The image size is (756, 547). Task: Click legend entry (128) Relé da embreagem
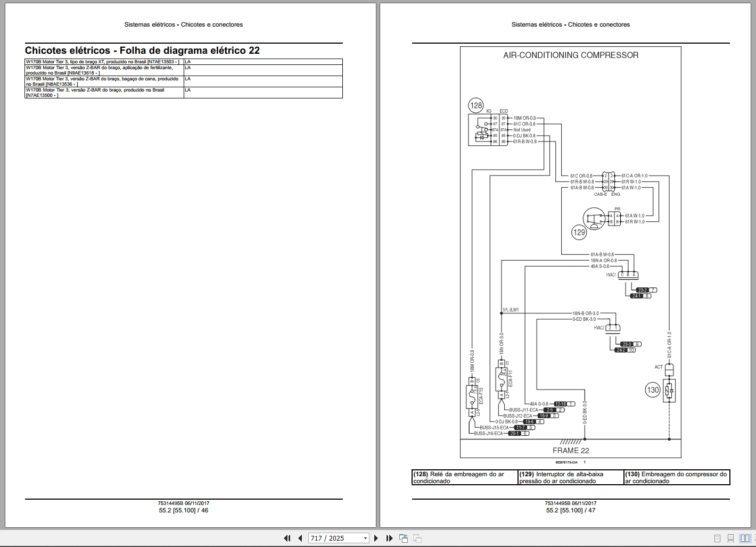(465, 477)
